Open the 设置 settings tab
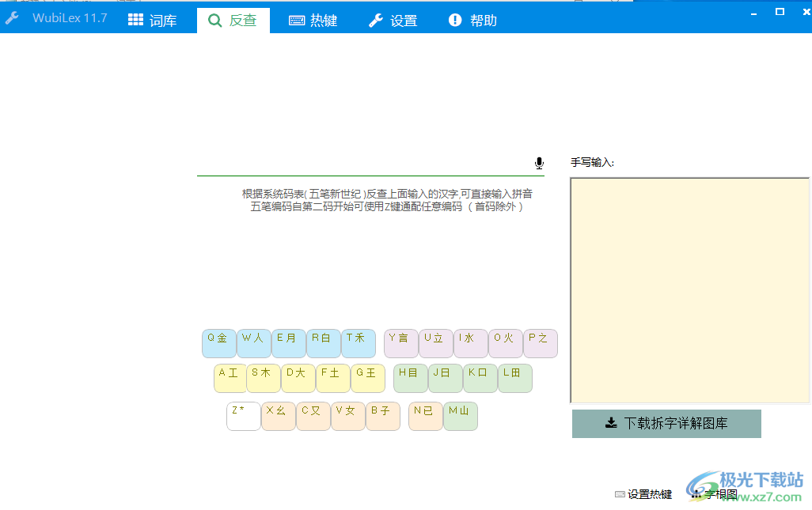 (393, 21)
